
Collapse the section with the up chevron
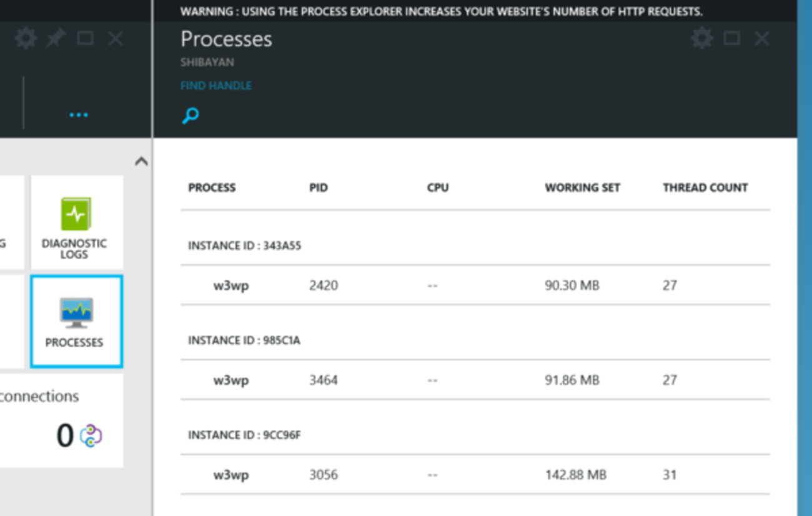(141, 162)
